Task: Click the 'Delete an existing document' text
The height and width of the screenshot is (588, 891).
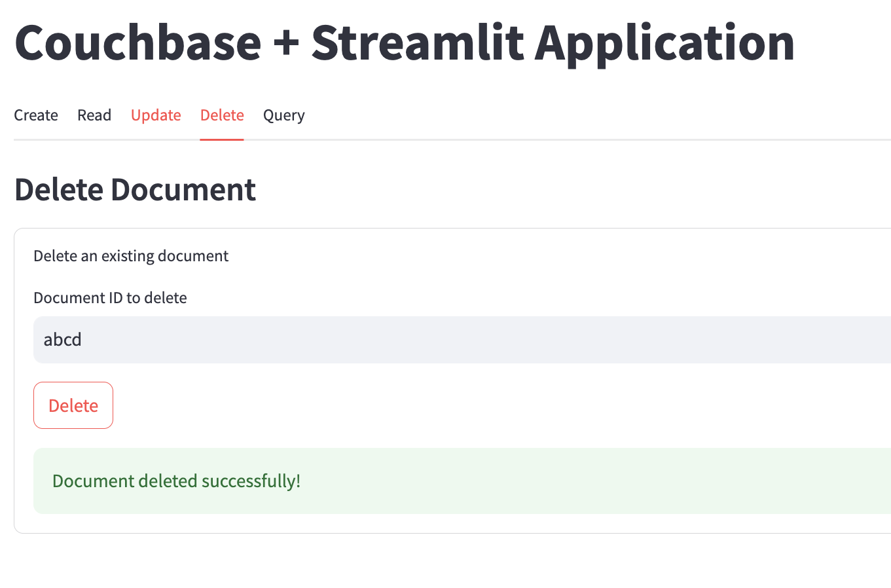Action: [x=131, y=256]
